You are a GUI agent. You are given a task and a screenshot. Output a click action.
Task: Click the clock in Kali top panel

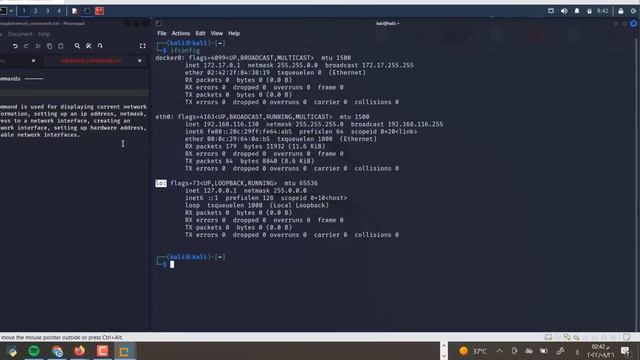tap(602, 11)
